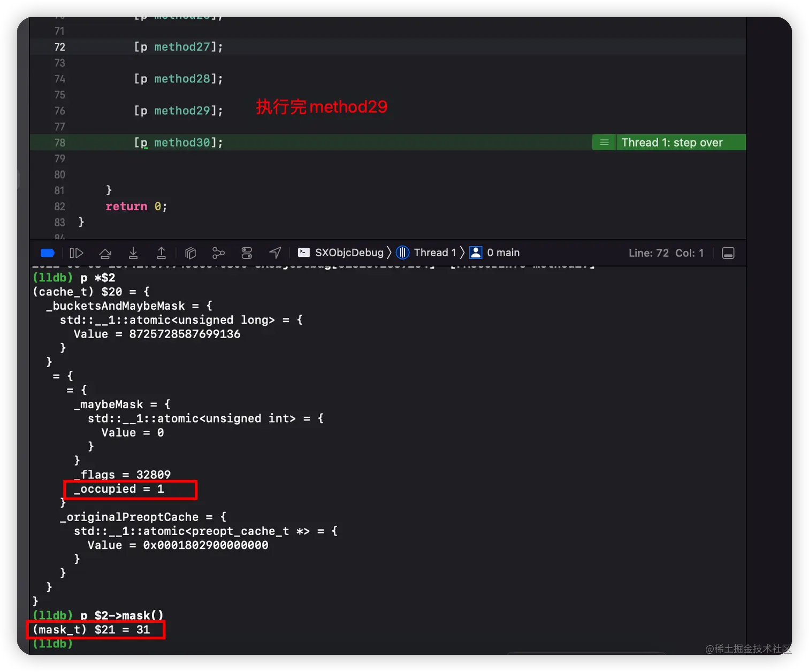Click '_originalPreoptCache = {' in console
Screen dimensions: 809x672
click(x=143, y=517)
